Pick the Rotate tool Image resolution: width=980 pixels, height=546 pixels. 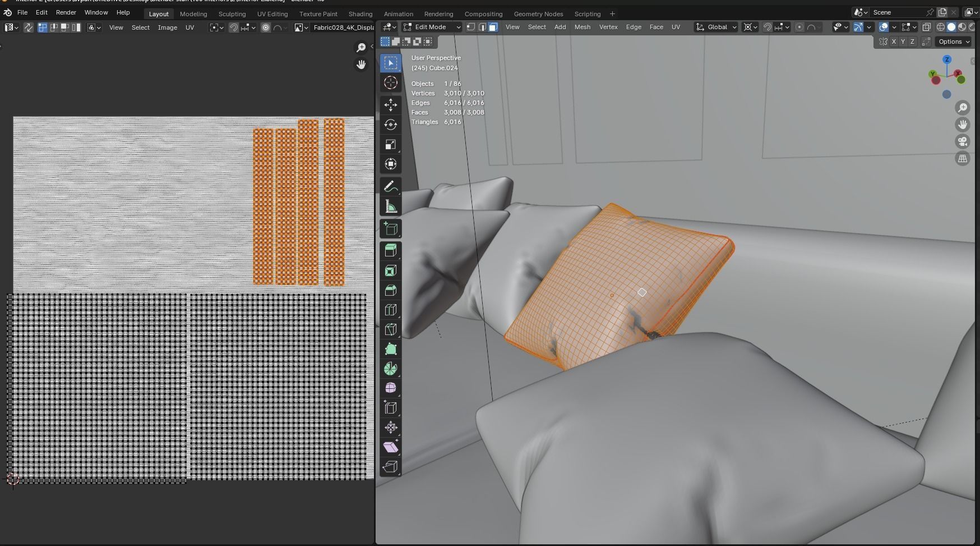coord(391,125)
